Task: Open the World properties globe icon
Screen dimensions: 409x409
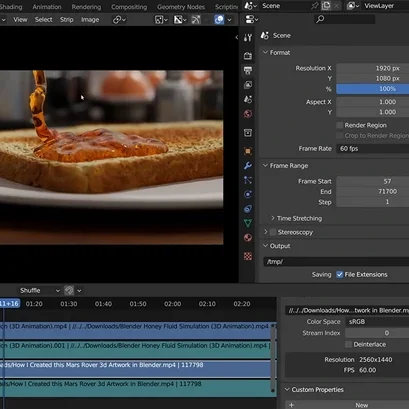Action: [248, 114]
